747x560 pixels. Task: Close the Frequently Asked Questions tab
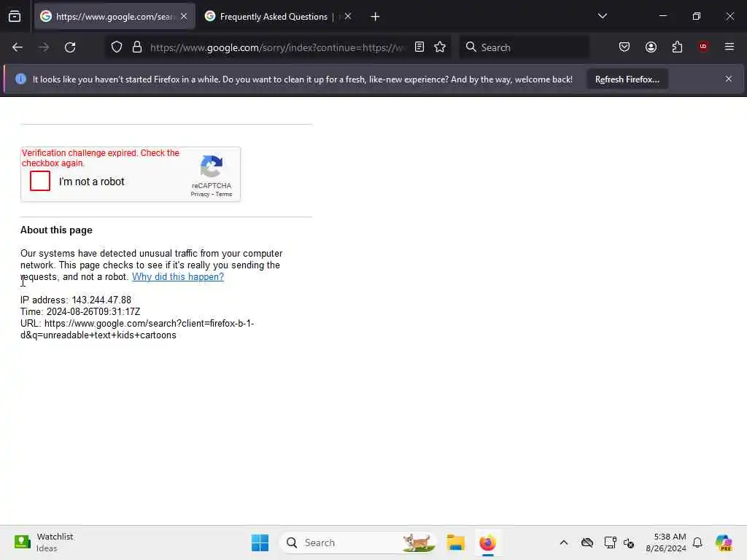pos(348,16)
